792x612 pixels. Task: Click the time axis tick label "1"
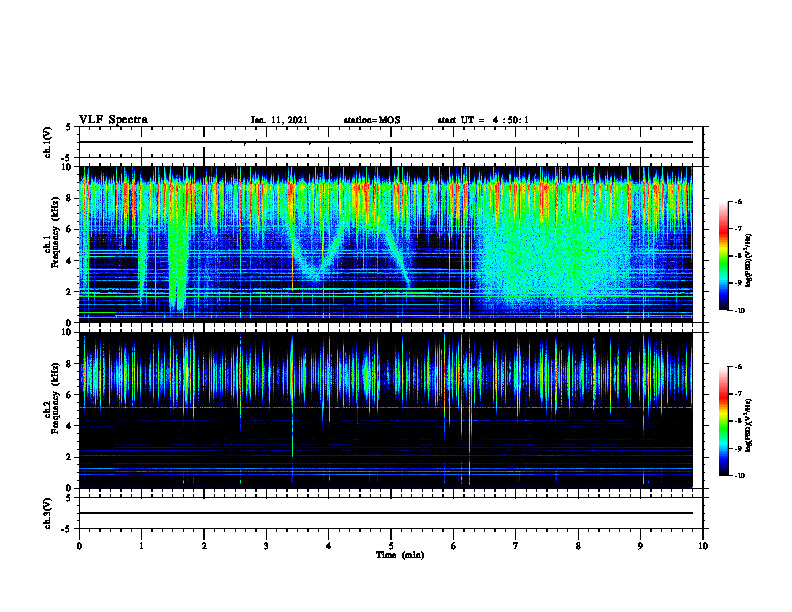click(x=141, y=545)
